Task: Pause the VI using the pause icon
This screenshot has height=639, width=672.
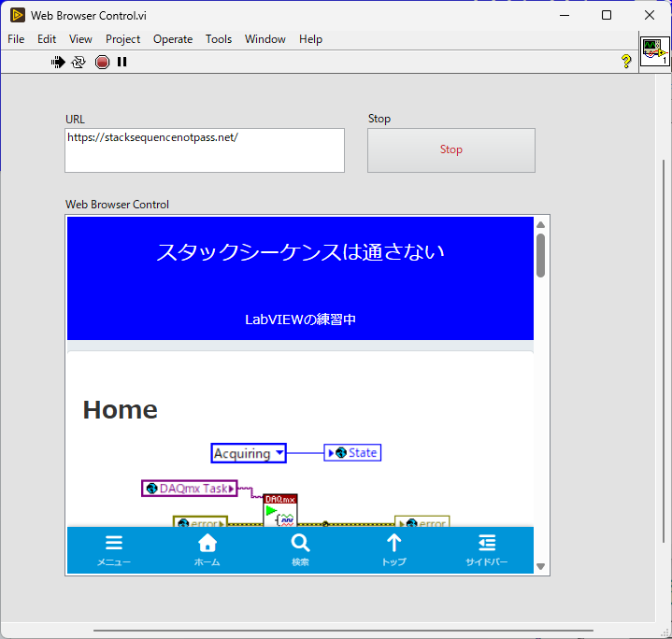Action: (x=122, y=62)
